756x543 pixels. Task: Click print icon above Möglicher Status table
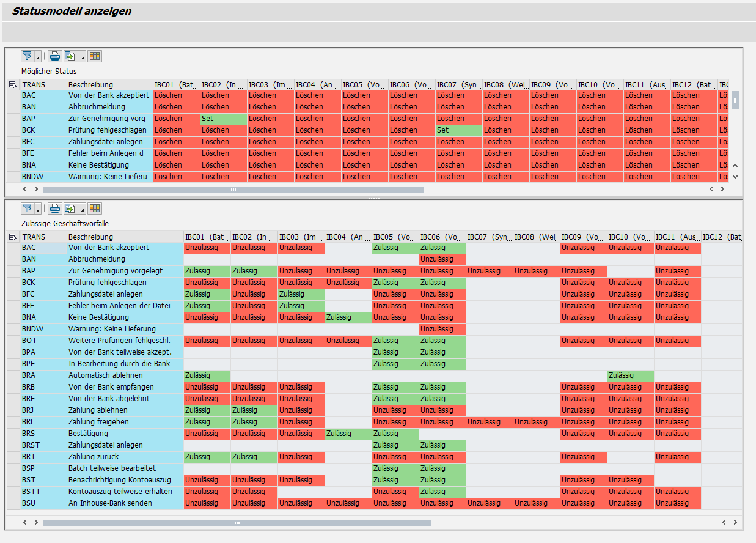pos(55,56)
